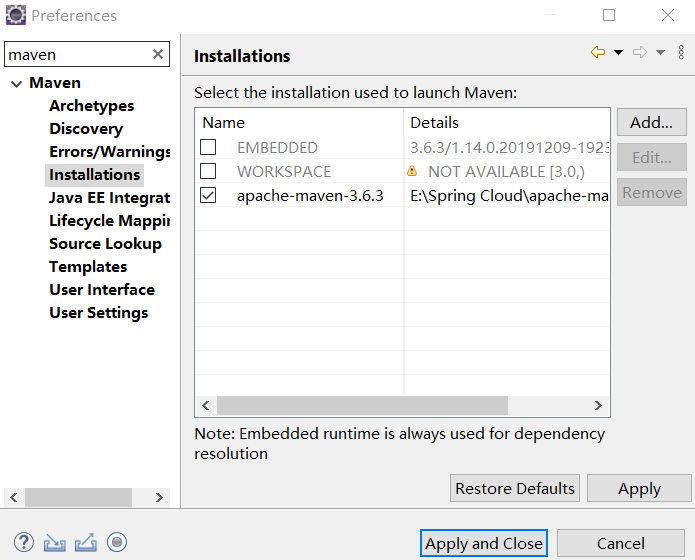Click the EMBEDDED row name
The width and height of the screenshot is (695, 560).
coord(277,148)
